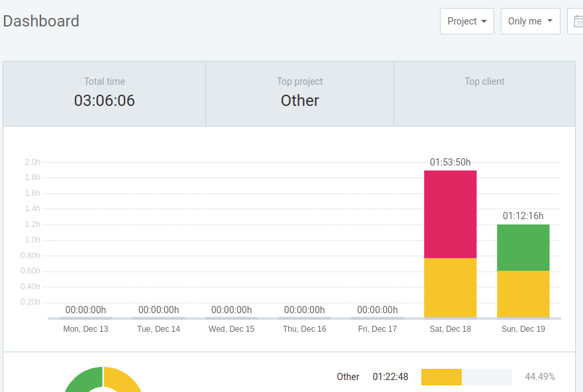Click the Total time value 03:06:06
Screen dimensions: 583x392
(105, 101)
